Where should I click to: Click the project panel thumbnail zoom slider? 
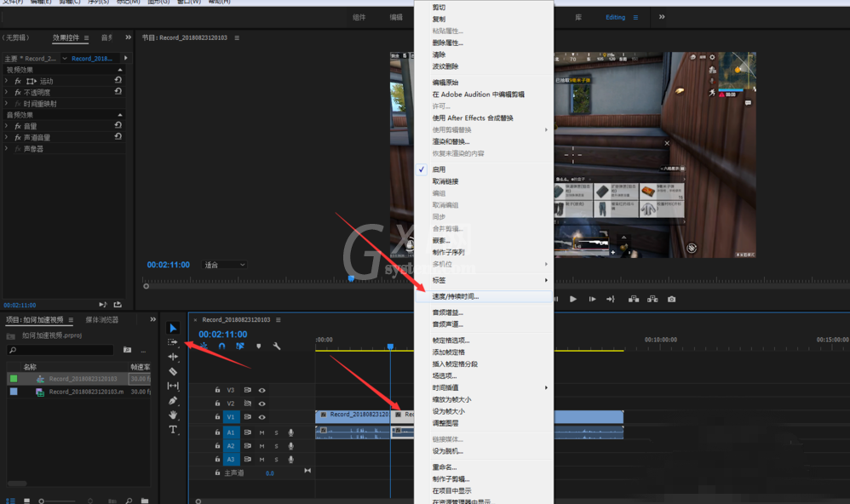coord(59,501)
